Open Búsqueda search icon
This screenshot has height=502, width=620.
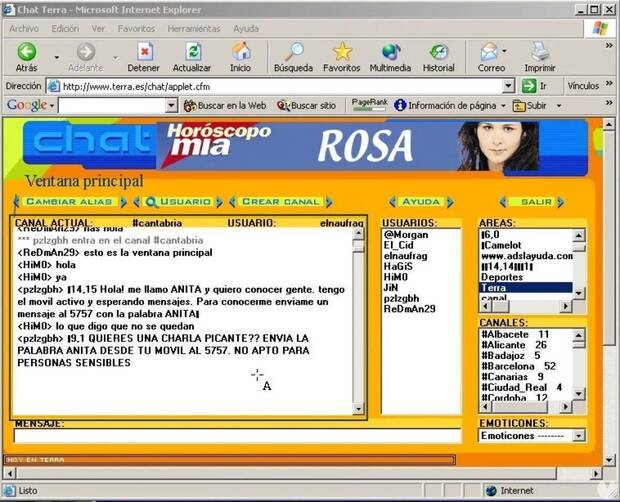tap(293, 52)
